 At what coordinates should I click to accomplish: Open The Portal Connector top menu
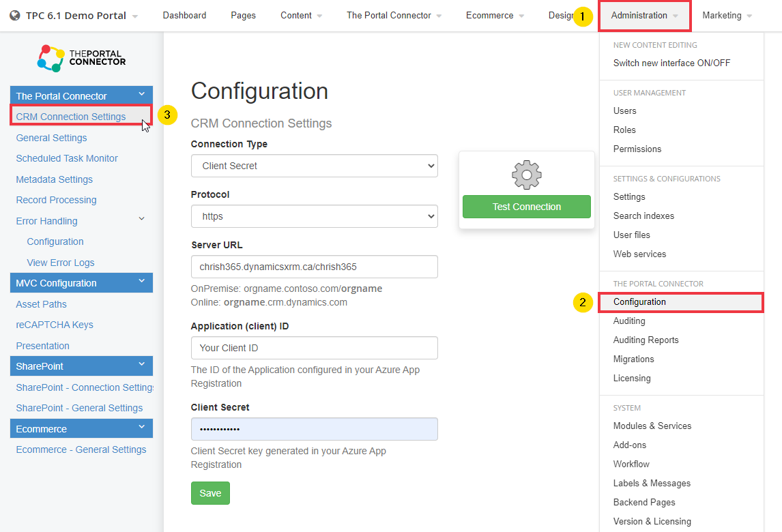coord(394,16)
